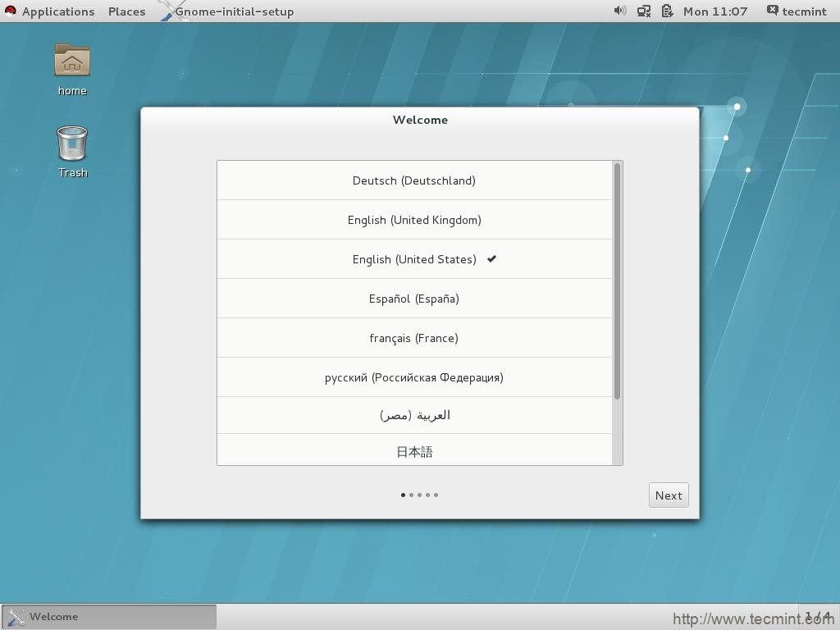Open the Gnome-initial-setup application menu
The width and height of the screenshot is (840, 630).
click(235, 11)
